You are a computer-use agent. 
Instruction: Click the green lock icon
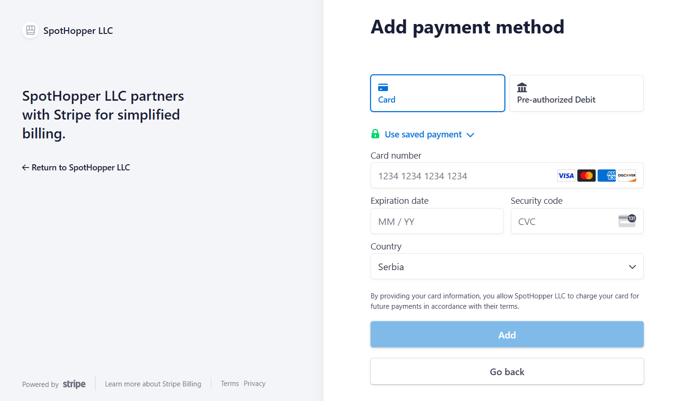pos(375,134)
